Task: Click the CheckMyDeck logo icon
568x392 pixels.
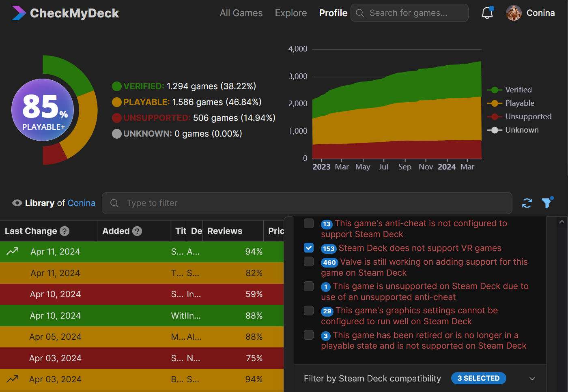Action: click(x=19, y=13)
